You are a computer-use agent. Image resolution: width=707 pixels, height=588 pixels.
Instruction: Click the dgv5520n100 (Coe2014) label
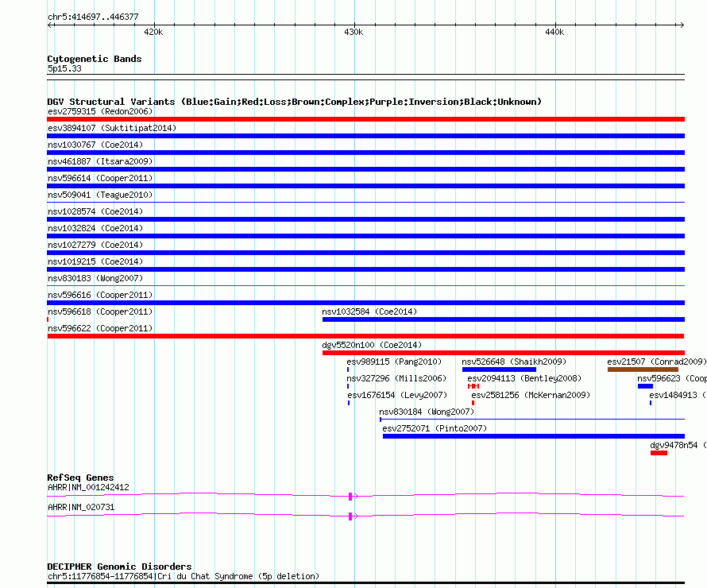372,345
